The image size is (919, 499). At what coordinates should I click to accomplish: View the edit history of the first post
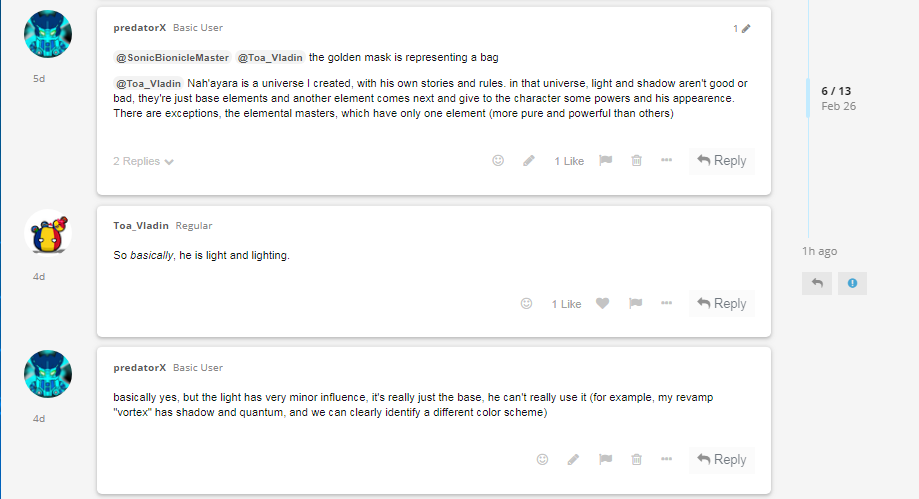pyautogui.click(x=741, y=29)
